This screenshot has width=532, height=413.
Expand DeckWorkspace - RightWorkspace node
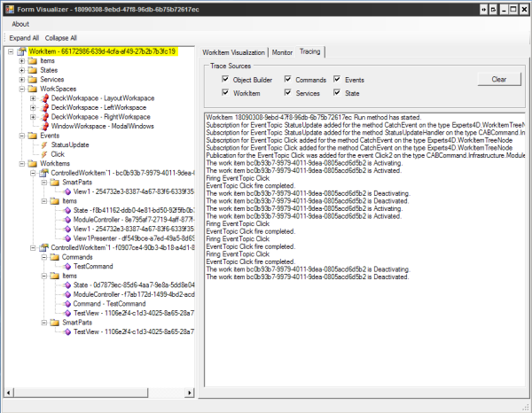[33, 117]
